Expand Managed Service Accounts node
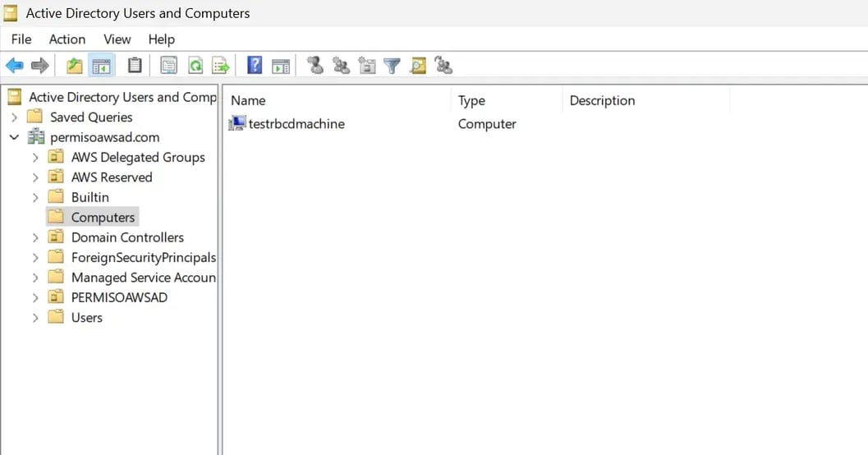This screenshot has width=868, height=455. tap(35, 278)
